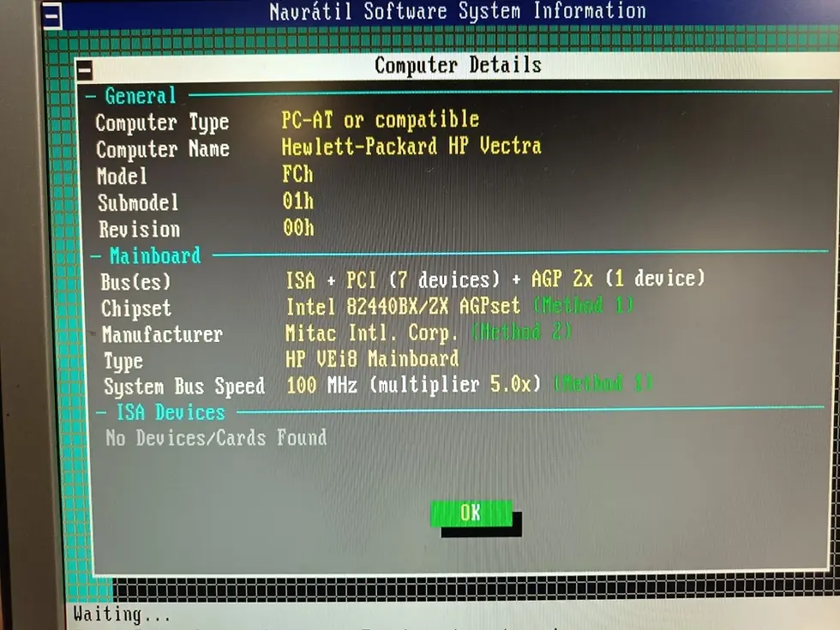Click the Computer Details title bar
This screenshot has height=630, width=840.
point(458,65)
